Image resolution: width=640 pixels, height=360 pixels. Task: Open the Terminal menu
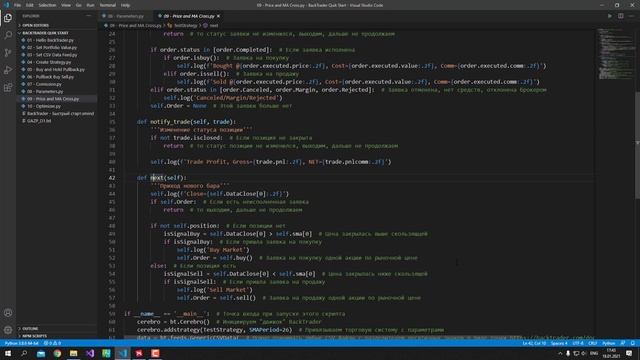108,5
